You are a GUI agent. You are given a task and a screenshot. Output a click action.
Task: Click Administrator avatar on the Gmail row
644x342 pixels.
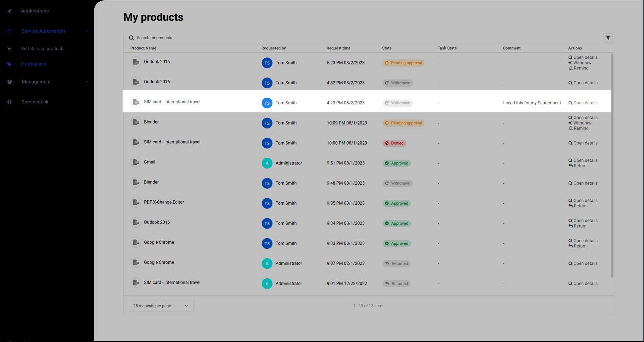pos(267,163)
